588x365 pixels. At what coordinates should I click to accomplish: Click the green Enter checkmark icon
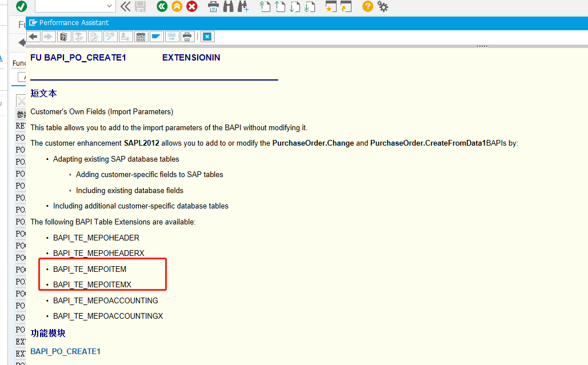pos(21,6)
